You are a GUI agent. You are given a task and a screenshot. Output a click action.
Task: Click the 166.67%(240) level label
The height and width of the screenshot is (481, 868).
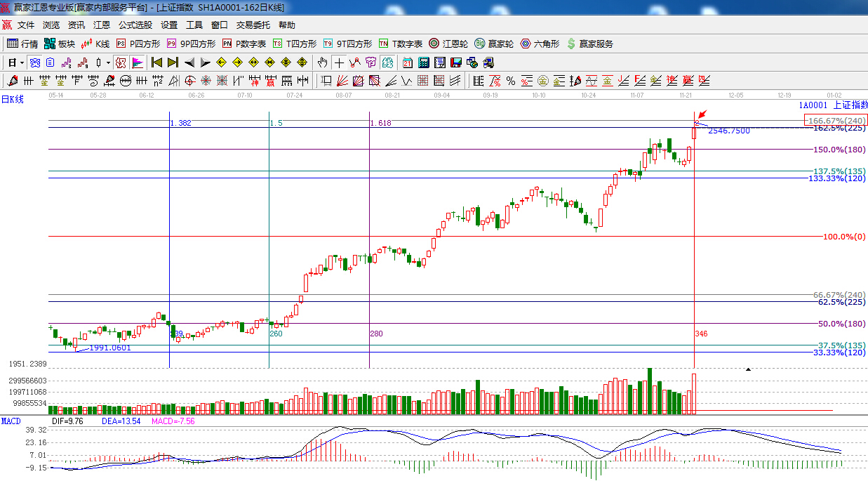(x=836, y=120)
